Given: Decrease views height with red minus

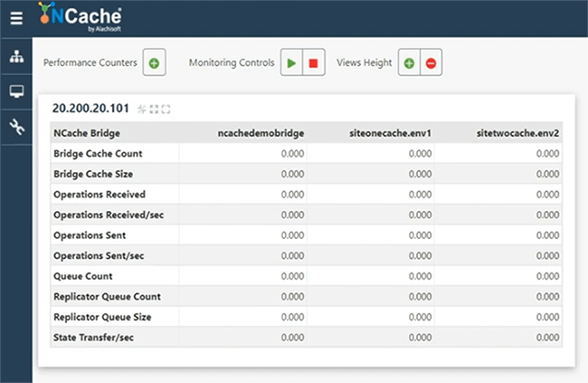Looking at the screenshot, I should point(431,62).
